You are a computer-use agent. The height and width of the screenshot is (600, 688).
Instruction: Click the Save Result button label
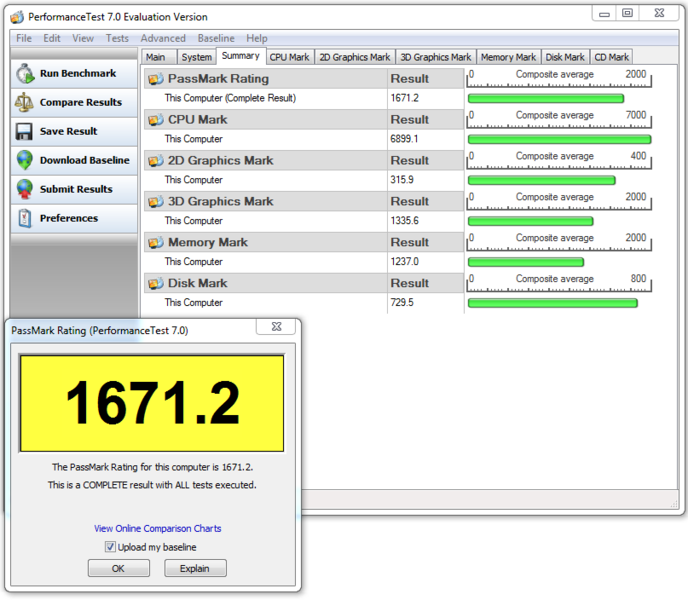[68, 131]
